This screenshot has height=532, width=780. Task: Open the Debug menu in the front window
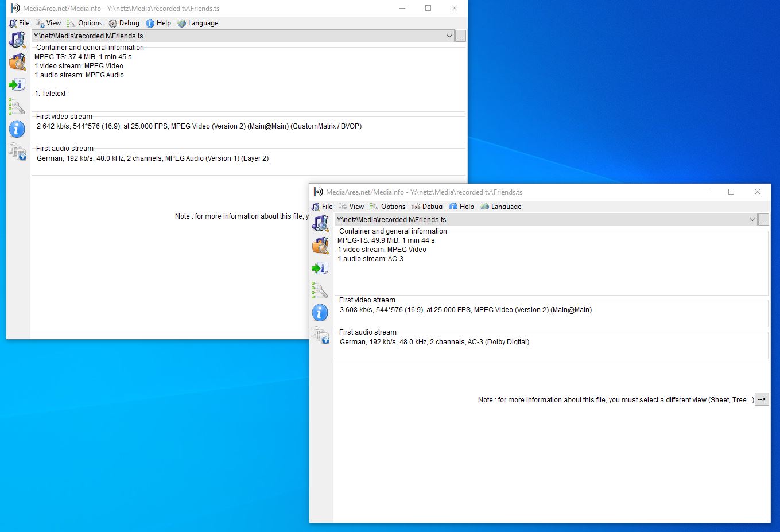[427, 207]
